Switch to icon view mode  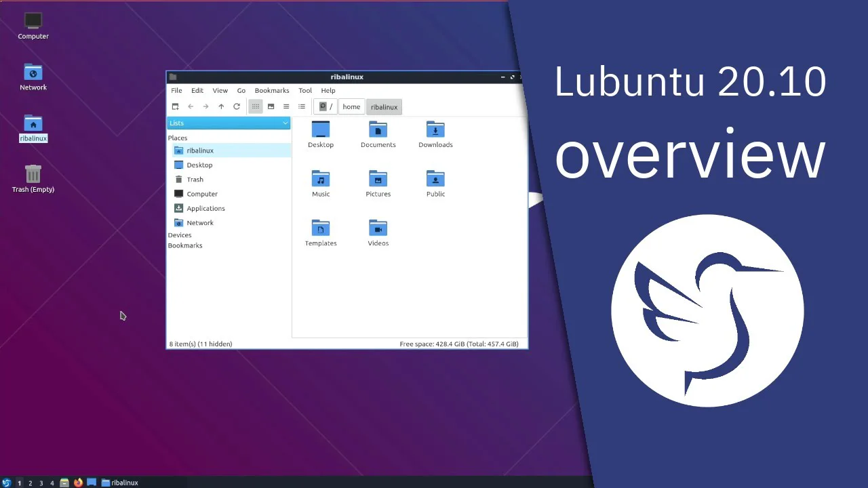point(256,106)
